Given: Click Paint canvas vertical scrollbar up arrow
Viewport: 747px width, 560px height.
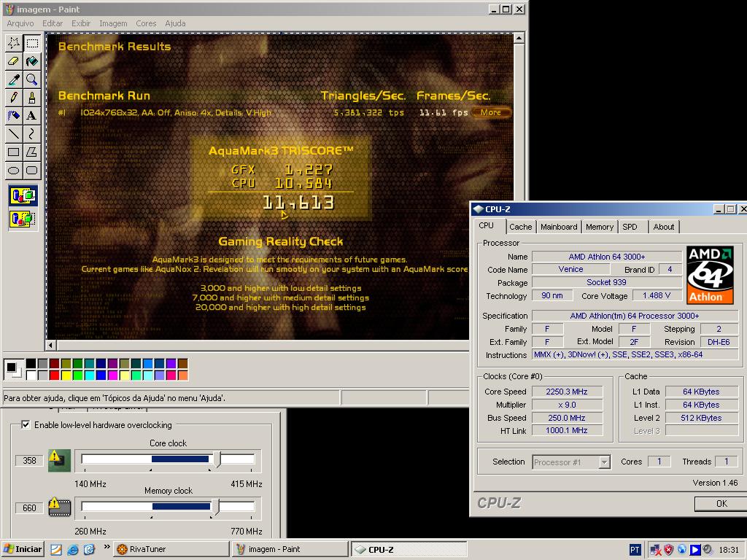Looking at the screenshot, I should (x=519, y=38).
